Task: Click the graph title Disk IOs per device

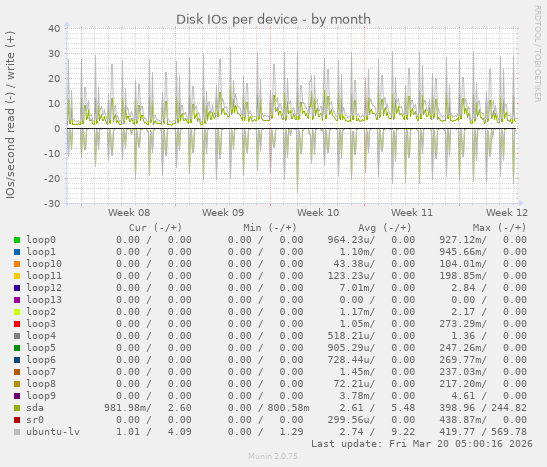Action: [x=273, y=20]
